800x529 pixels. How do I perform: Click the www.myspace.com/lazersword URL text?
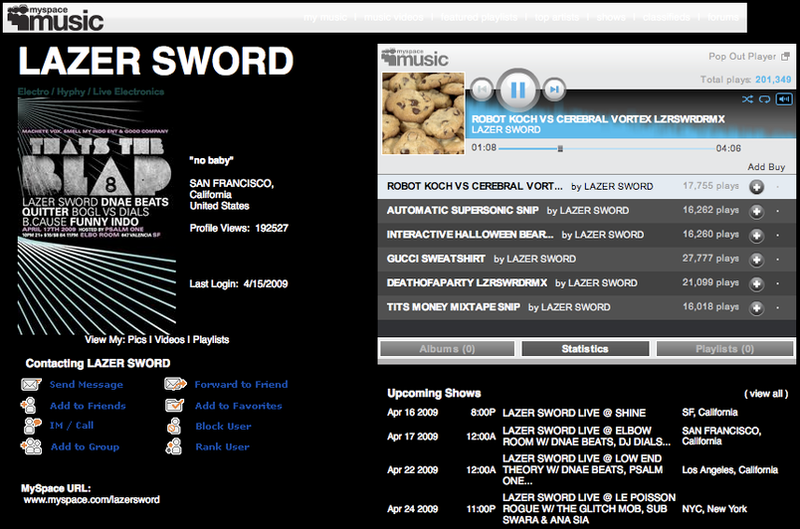point(91,500)
